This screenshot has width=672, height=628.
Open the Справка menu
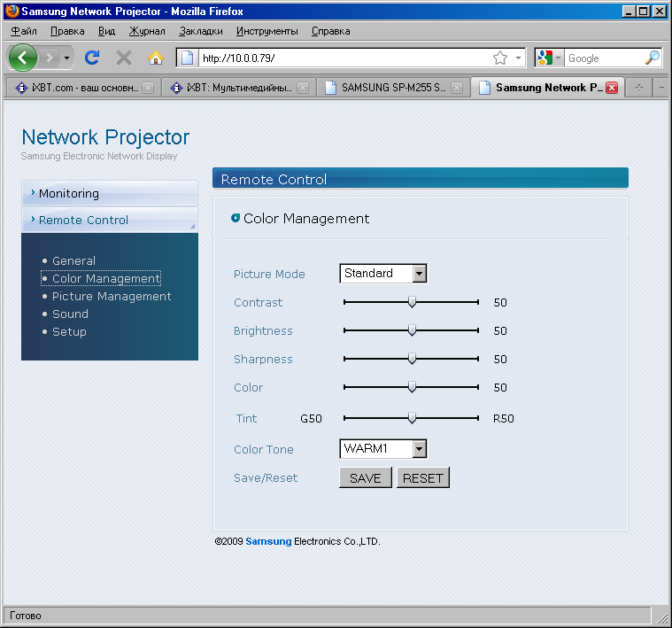[330, 31]
